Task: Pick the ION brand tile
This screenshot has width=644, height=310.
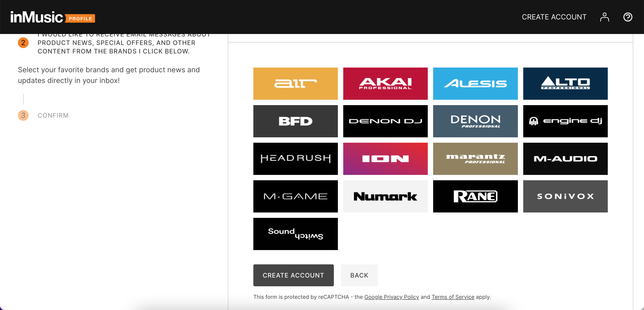Action: tap(385, 159)
